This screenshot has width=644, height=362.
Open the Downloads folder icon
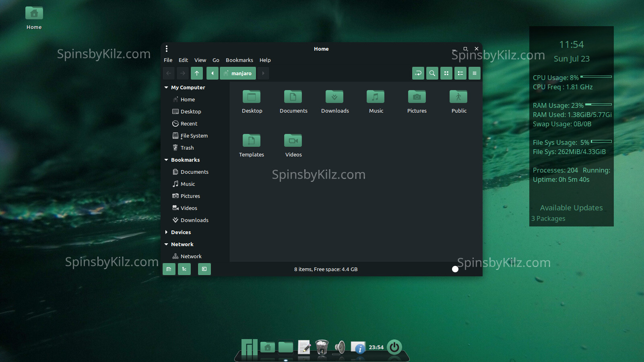334,97
